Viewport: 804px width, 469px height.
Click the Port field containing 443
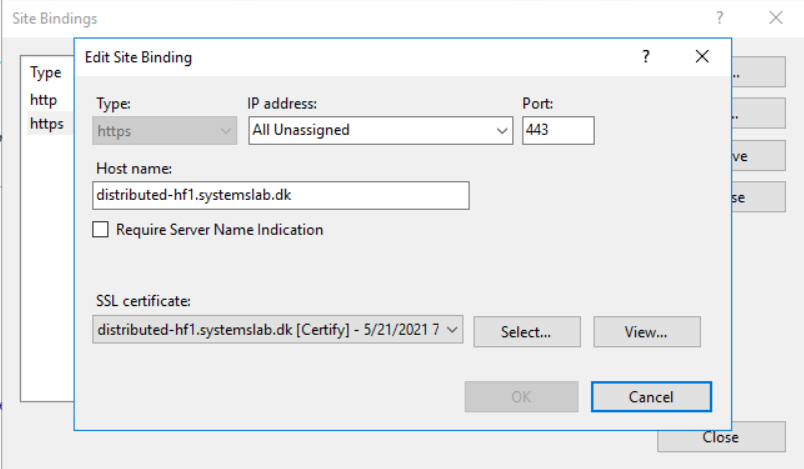pos(557,130)
